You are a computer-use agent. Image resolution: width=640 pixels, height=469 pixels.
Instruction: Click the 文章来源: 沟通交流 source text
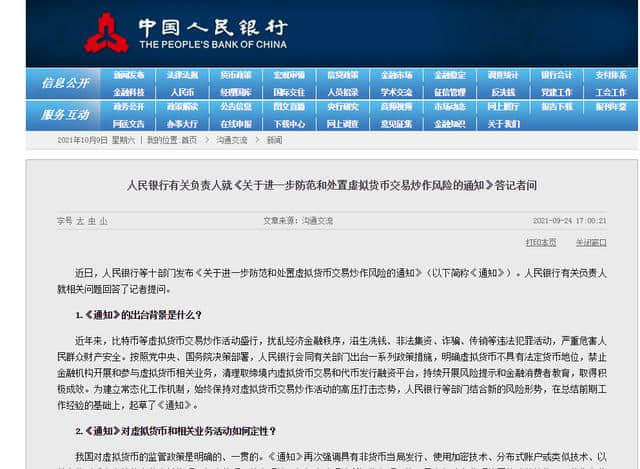click(x=298, y=221)
